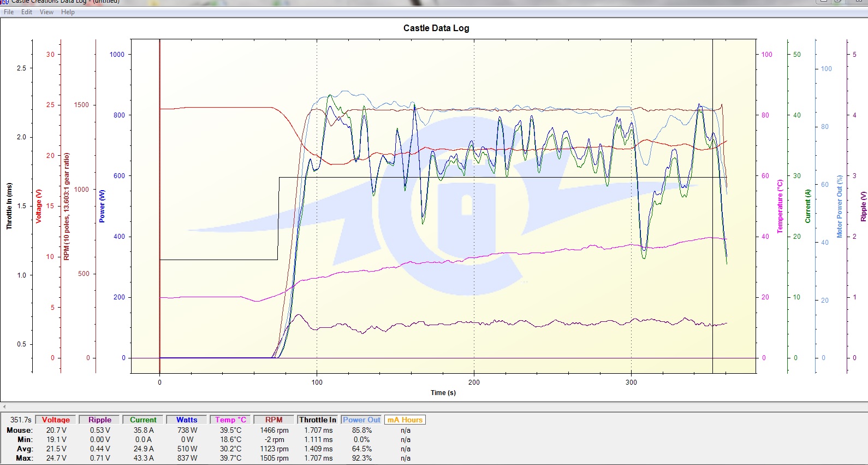Click the Voltage (V) axis label
Screen dimensions: 868x465
[39, 206]
